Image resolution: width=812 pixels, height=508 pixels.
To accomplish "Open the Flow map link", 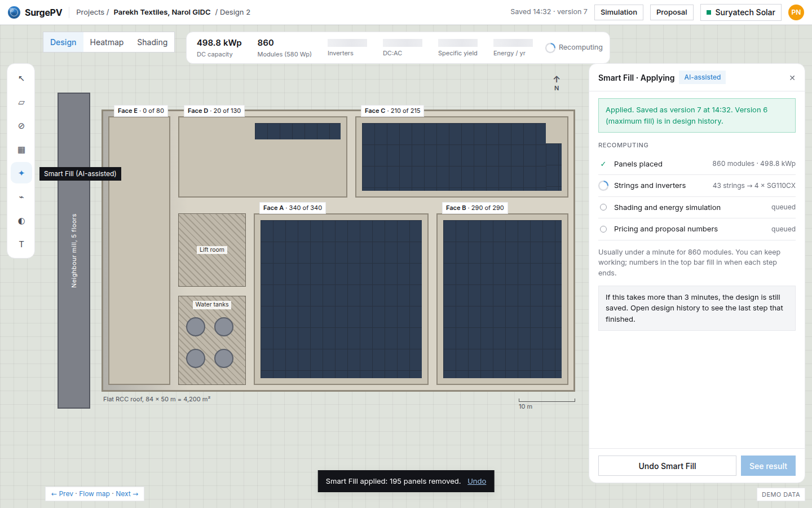I will click(95, 494).
